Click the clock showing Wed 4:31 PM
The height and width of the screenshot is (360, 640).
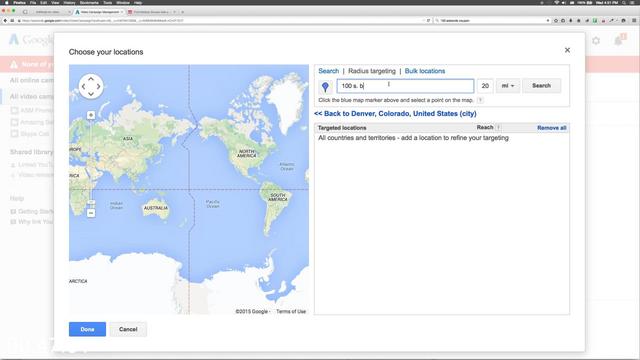[x=608, y=2]
